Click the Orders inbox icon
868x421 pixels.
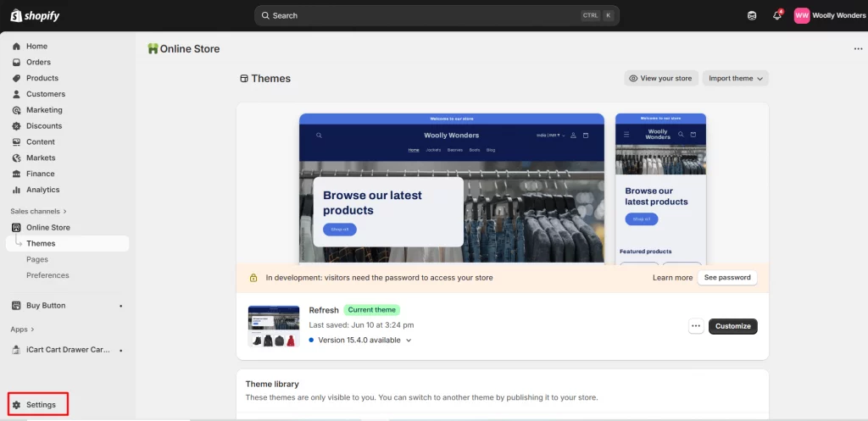(16, 63)
